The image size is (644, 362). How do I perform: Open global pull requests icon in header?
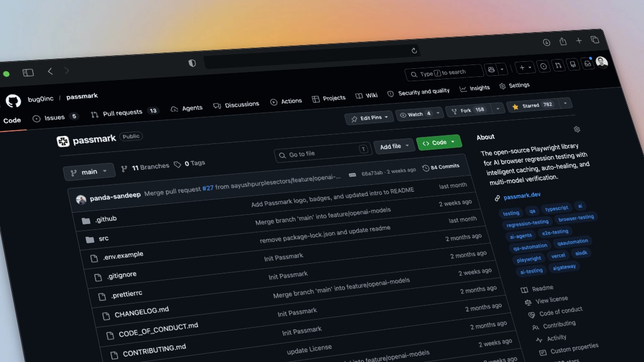pos(558,65)
